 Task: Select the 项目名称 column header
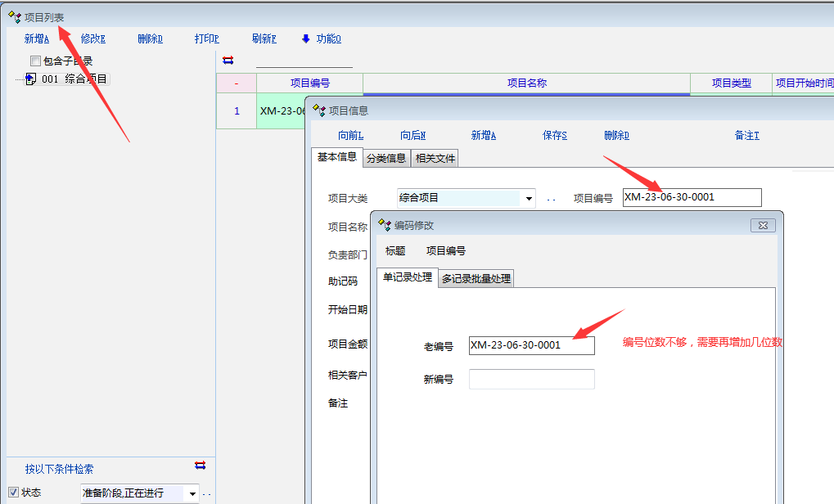tap(526, 83)
